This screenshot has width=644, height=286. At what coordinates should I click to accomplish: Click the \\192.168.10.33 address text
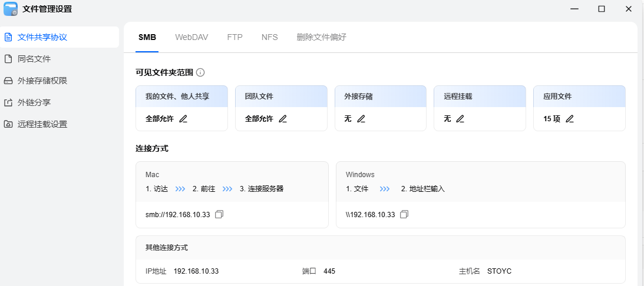(370, 215)
